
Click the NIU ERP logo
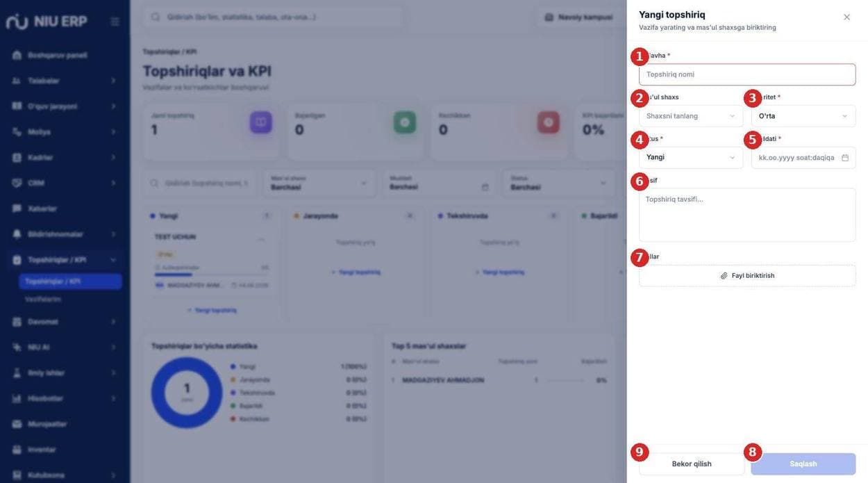[x=47, y=22]
